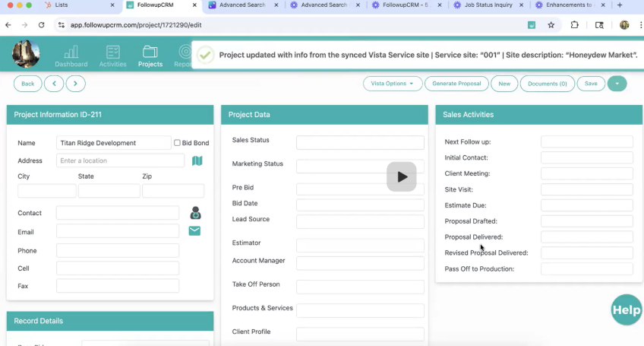This screenshot has width=644, height=346.
Task: Open the map icon beside Address
Action: coord(197,160)
